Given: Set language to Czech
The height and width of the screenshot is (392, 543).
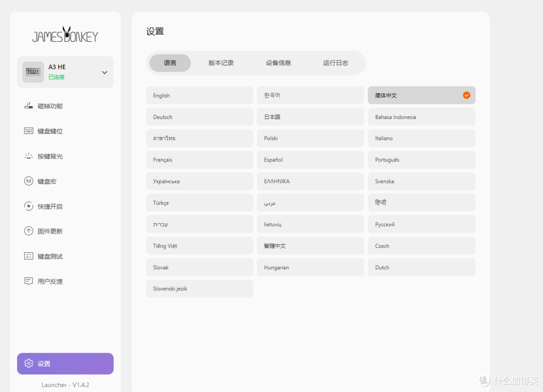Looking at the screenshot, I should point(421,246).
